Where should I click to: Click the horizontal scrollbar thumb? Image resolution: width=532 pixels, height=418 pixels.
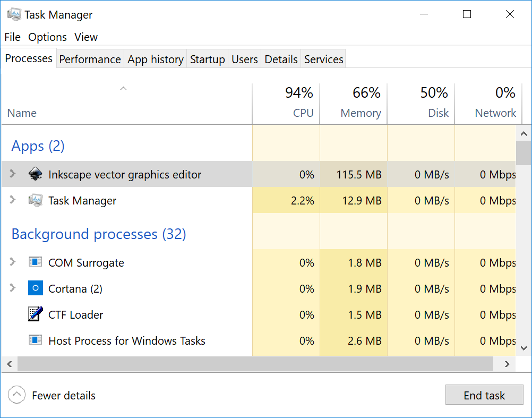click(x=255, y=364)
